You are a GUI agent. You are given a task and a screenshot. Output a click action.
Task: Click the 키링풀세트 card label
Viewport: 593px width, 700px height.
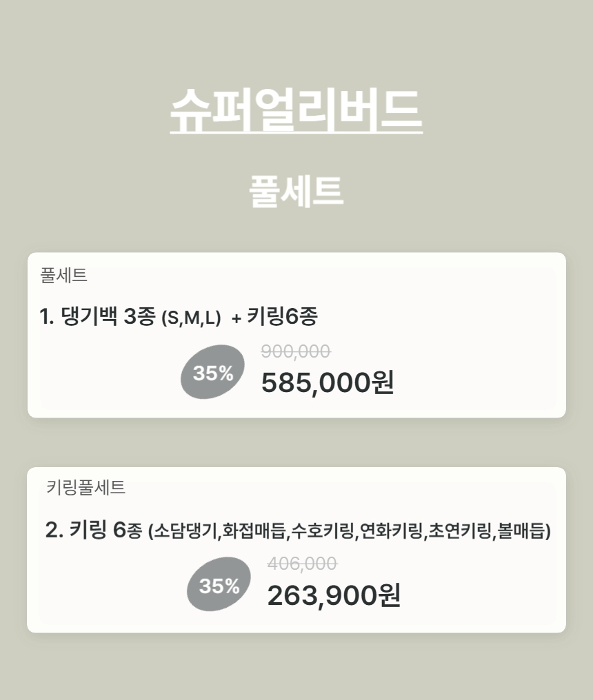pyautogui.click(x=86, y=488)
